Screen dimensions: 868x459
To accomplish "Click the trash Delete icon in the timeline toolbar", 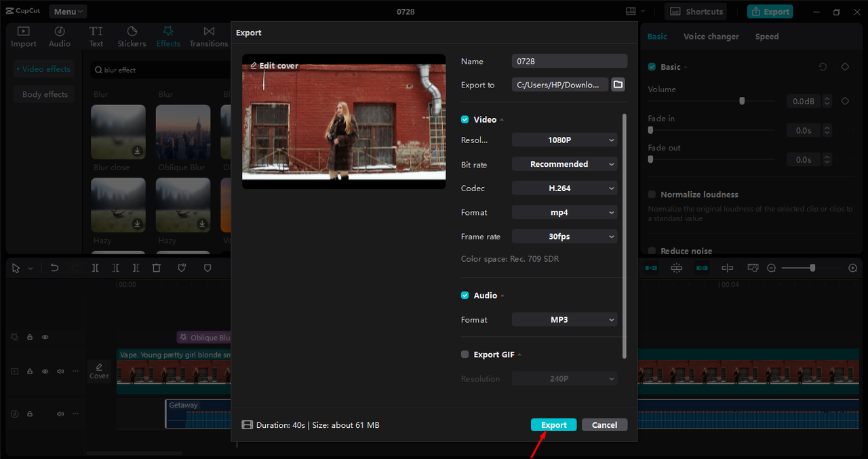I will (x=157, y=268).
